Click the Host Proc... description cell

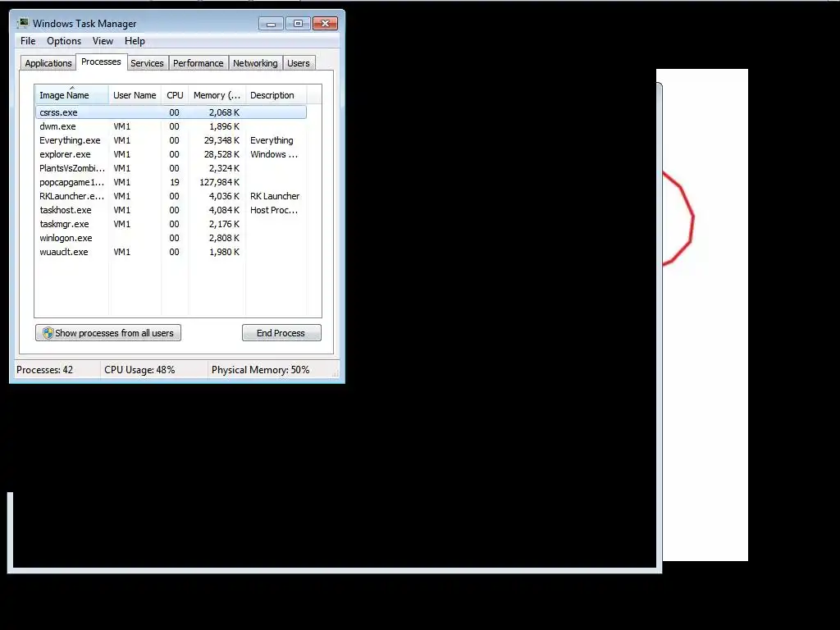coord(274,210)
